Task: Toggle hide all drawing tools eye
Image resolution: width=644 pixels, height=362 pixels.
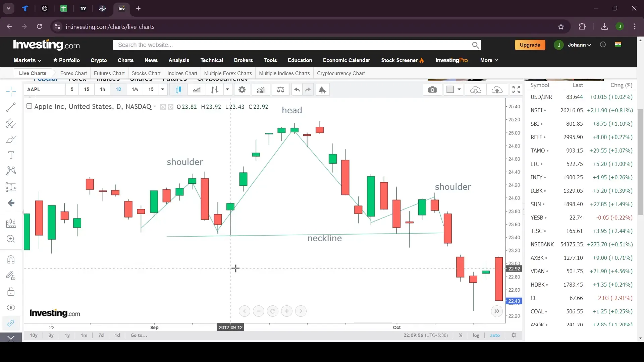Action: coord(11,308)
